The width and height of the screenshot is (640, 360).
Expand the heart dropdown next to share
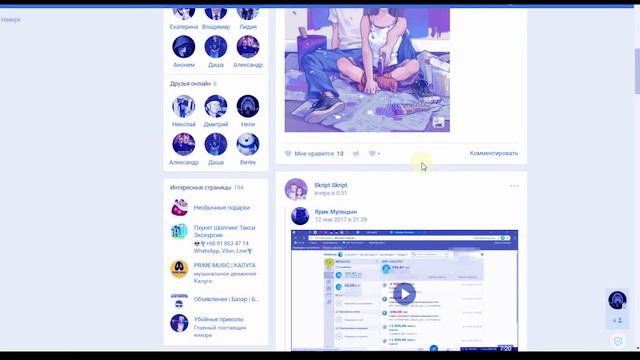(x=374, y=153)
